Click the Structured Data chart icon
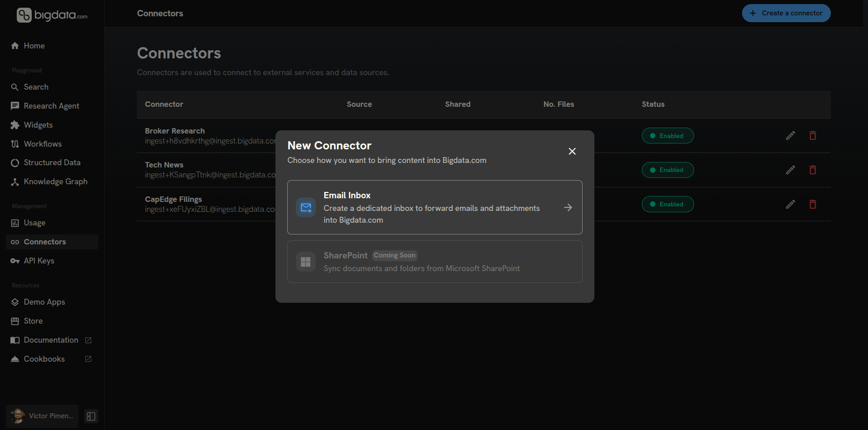Screen dimensions: 868x430 pos(15,163)
